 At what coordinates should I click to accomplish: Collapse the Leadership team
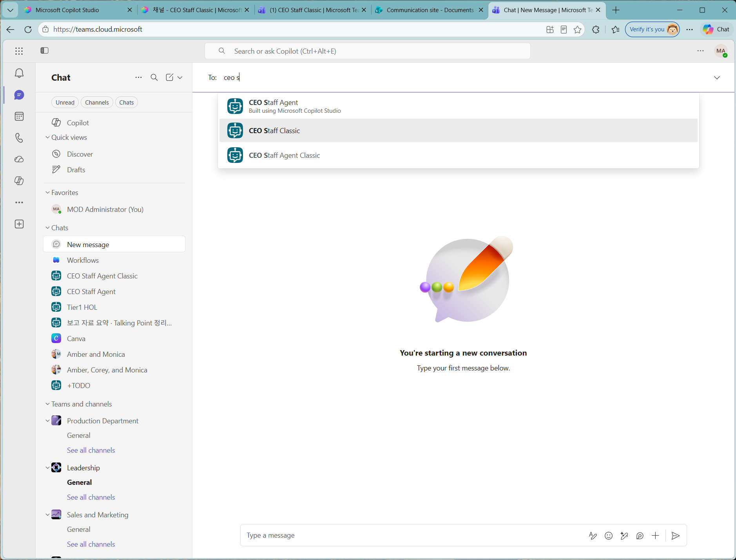(x=47, y=468)
